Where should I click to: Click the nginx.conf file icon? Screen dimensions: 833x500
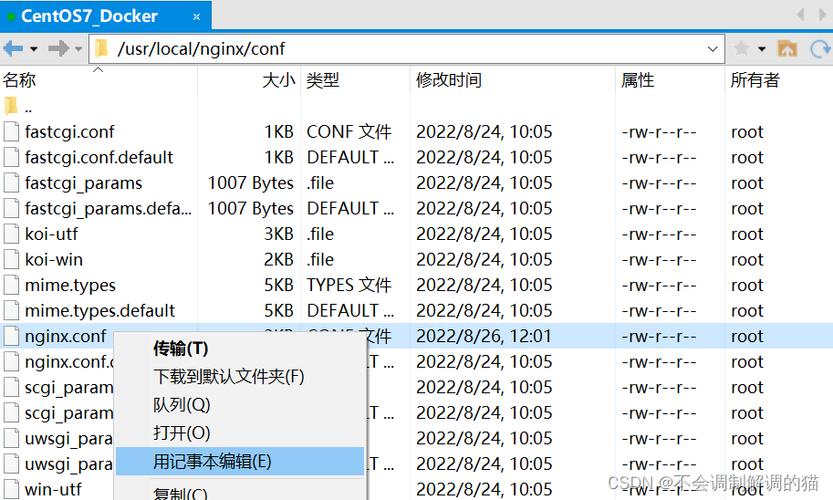click(x=11, y=336)
